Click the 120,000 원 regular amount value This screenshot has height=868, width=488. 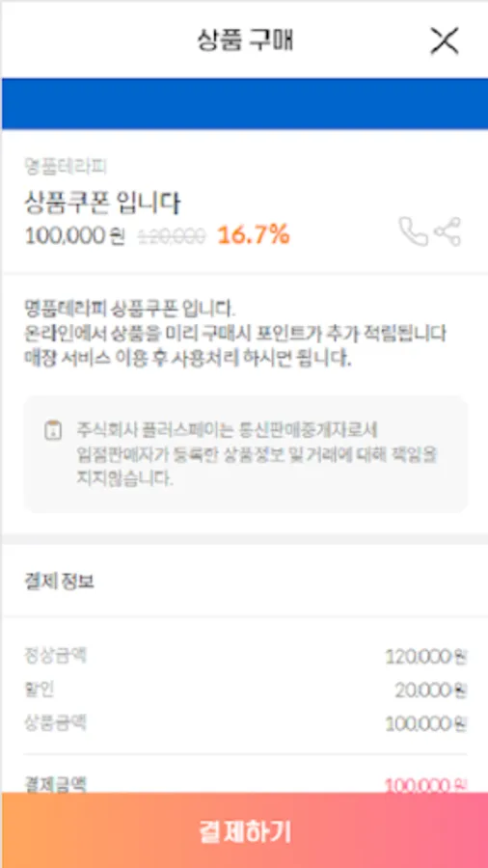(426, 657)
